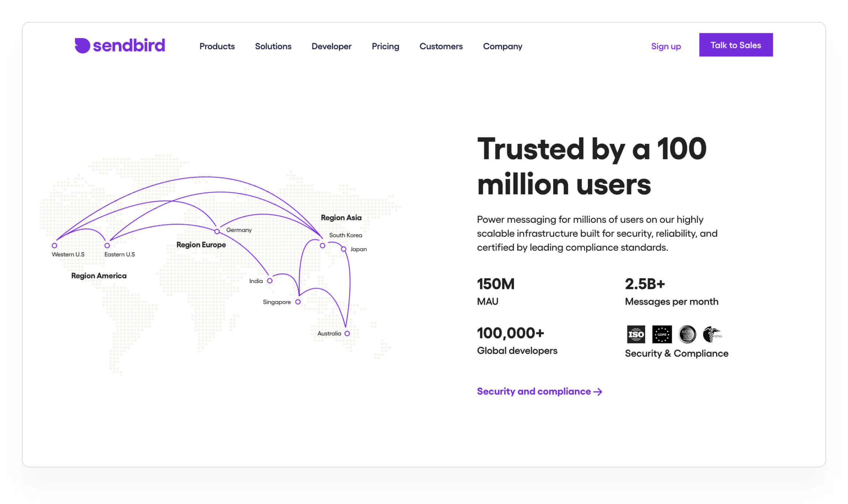Open the Products menu
The height and width of the screenshot is (504, 848).
coord(217,46)
